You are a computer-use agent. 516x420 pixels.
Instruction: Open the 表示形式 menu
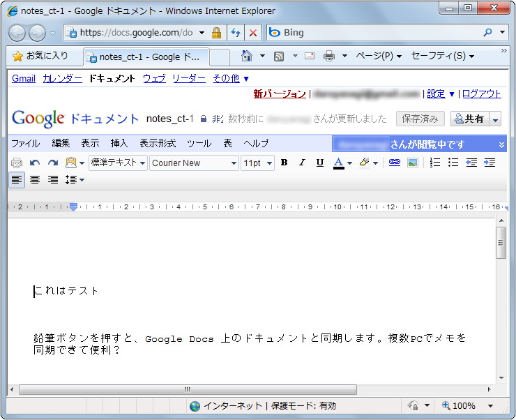[158, 144]
